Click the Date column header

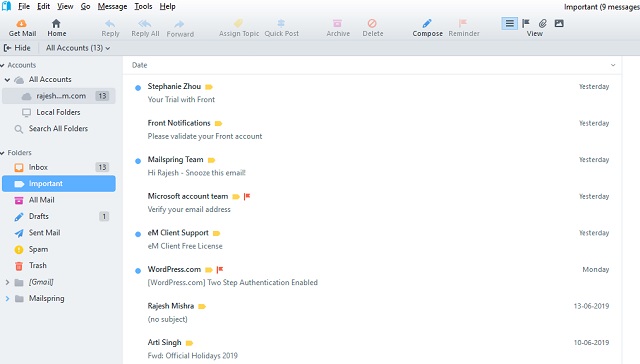pos(139,65)
